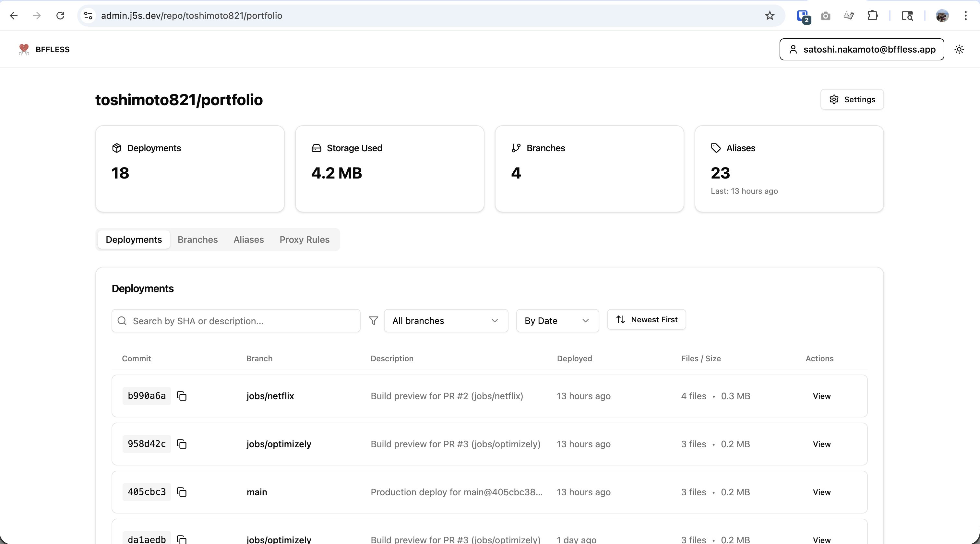
Task: Switch to the Proxy Rules tab
Action: pos(305,240)
